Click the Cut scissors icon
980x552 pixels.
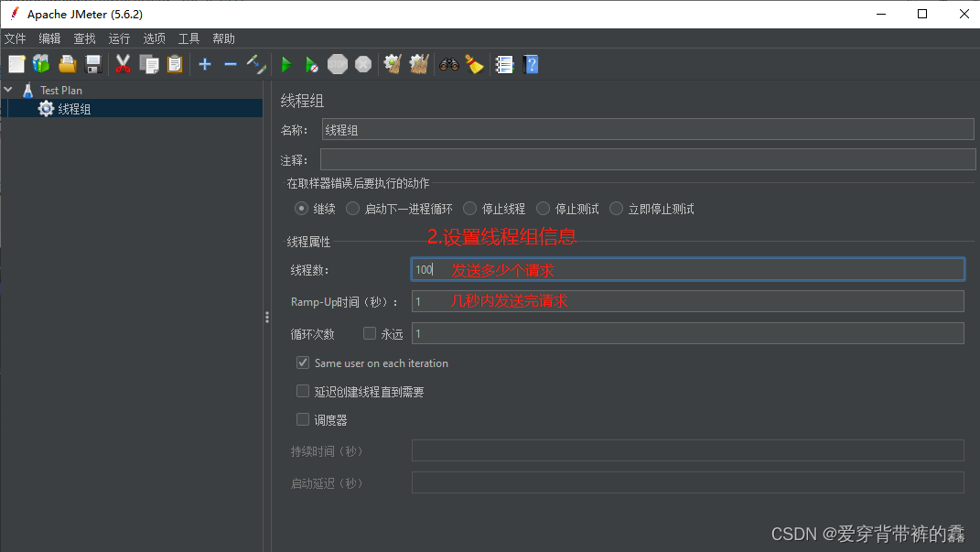[x=123, y=64]
